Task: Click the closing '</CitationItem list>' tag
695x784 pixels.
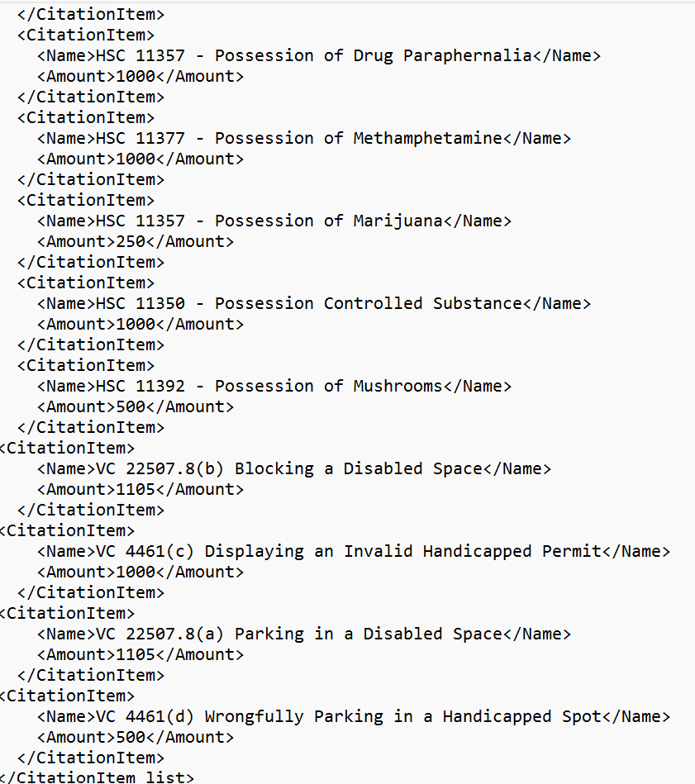Action: tap(98, 777)
